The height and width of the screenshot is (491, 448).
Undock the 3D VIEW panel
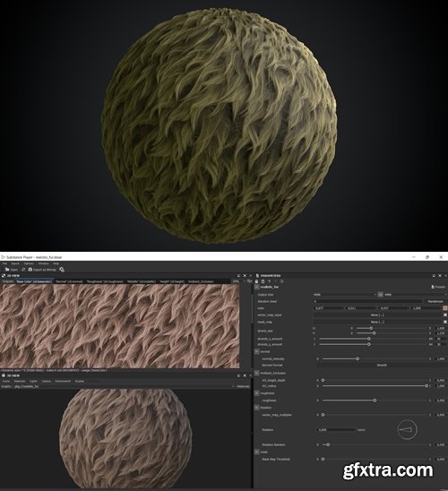[238, 375]
